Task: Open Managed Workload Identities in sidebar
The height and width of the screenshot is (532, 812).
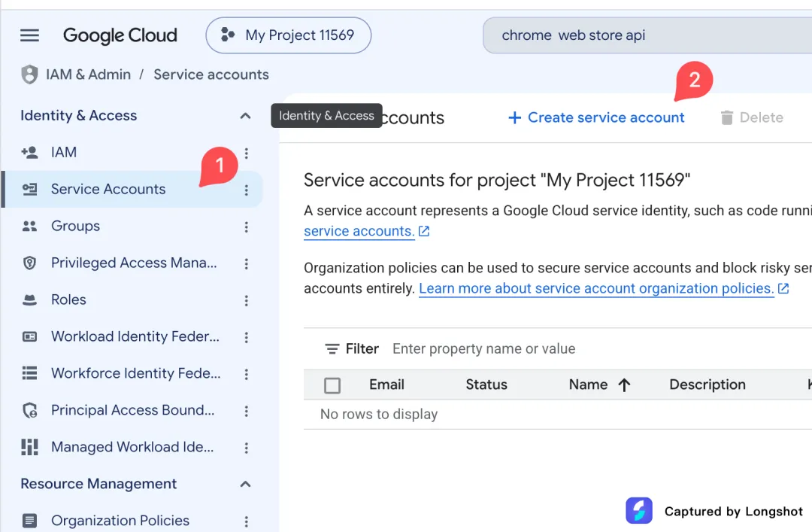Action: click(132, 447)
